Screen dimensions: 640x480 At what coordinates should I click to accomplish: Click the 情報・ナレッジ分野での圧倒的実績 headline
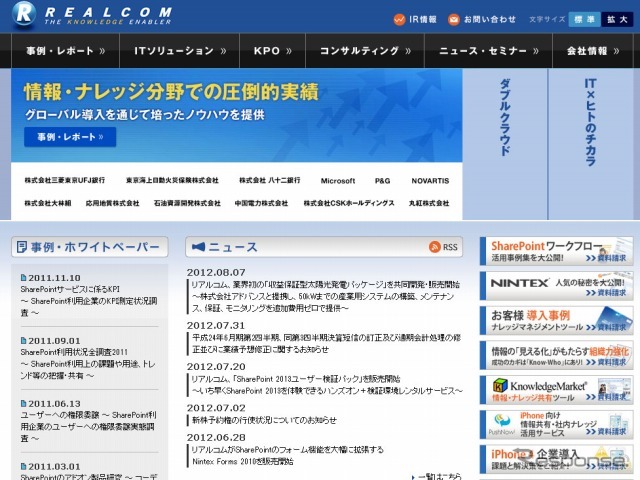click(x=171, y=91)
